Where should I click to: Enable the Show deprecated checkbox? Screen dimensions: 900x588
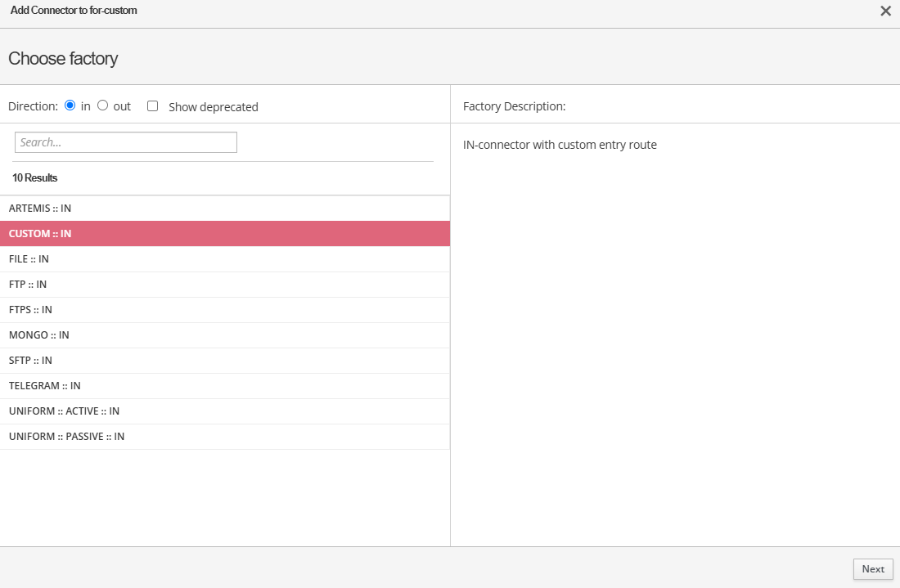tap(152, 106)
